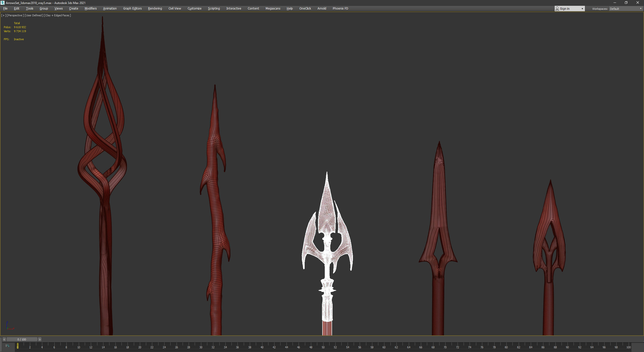Step to next frame with right arrow
Screen dimensions: 644x352
pyautogui.click(x=40, y=339)
